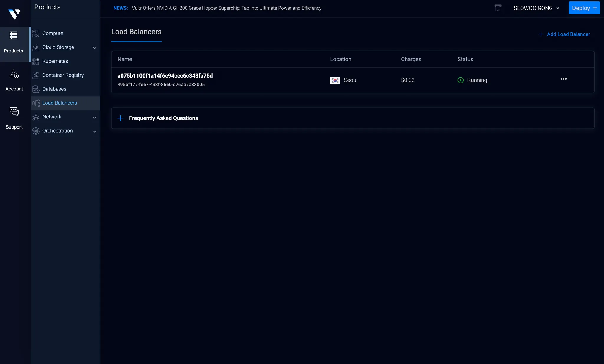Click the Compute sidebar icon

(36, 34)
